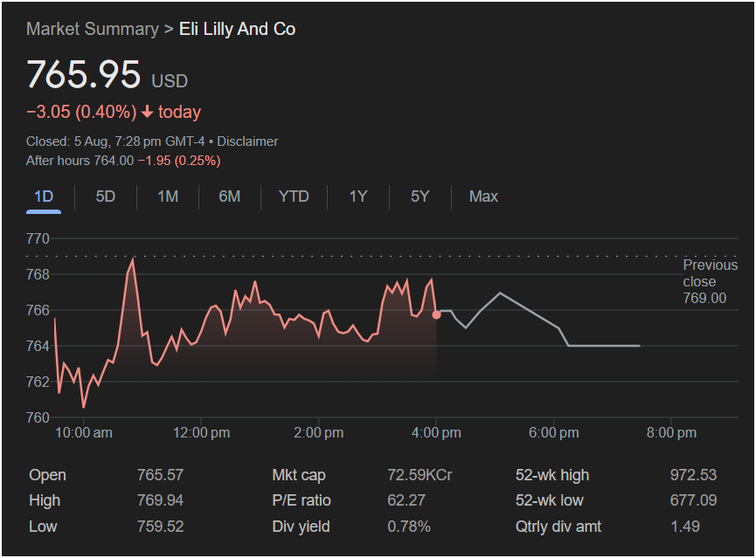Open the Disclaimer link
This screenshot has width=756, height=558.
point(247,141)
